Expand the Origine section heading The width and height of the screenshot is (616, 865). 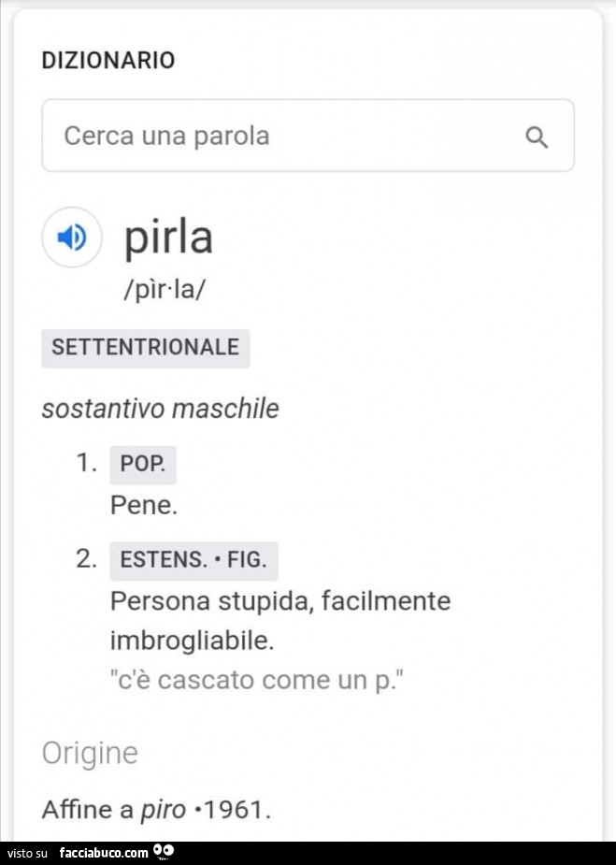(90, 753)
